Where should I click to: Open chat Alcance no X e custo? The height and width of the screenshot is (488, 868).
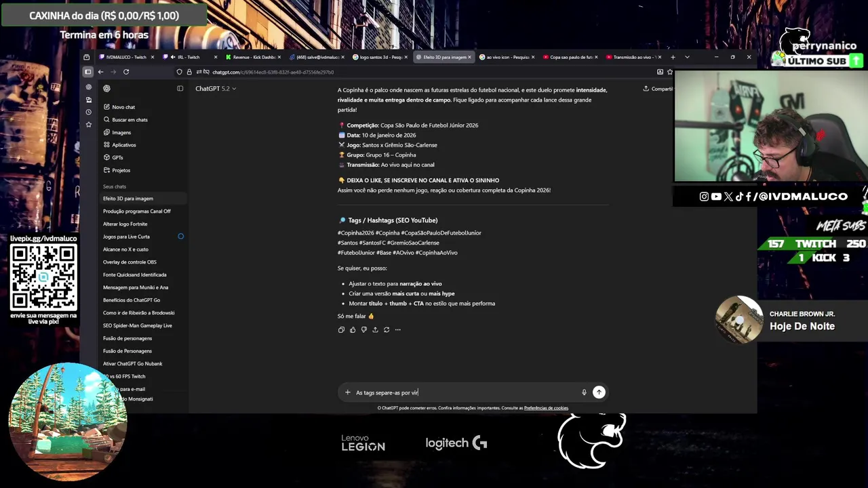click(125, 249)
